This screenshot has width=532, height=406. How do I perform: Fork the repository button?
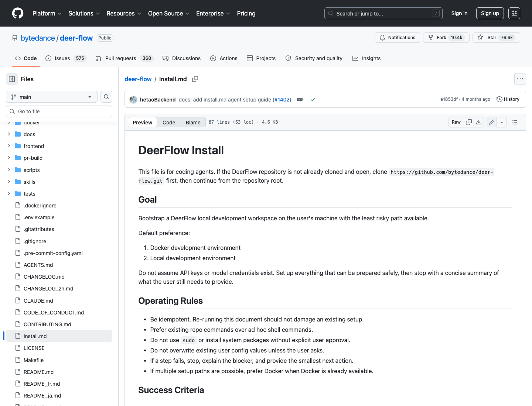pos(446,38)
